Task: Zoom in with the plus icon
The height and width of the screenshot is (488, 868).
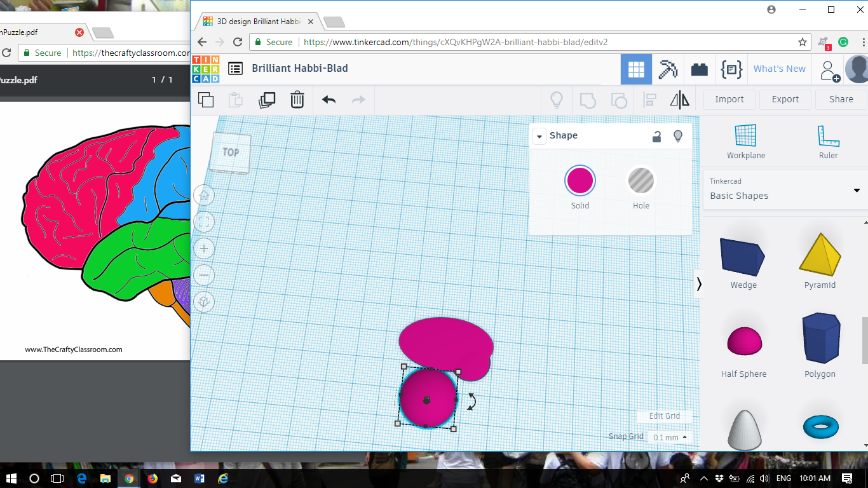Action: (x=204, y=248)
